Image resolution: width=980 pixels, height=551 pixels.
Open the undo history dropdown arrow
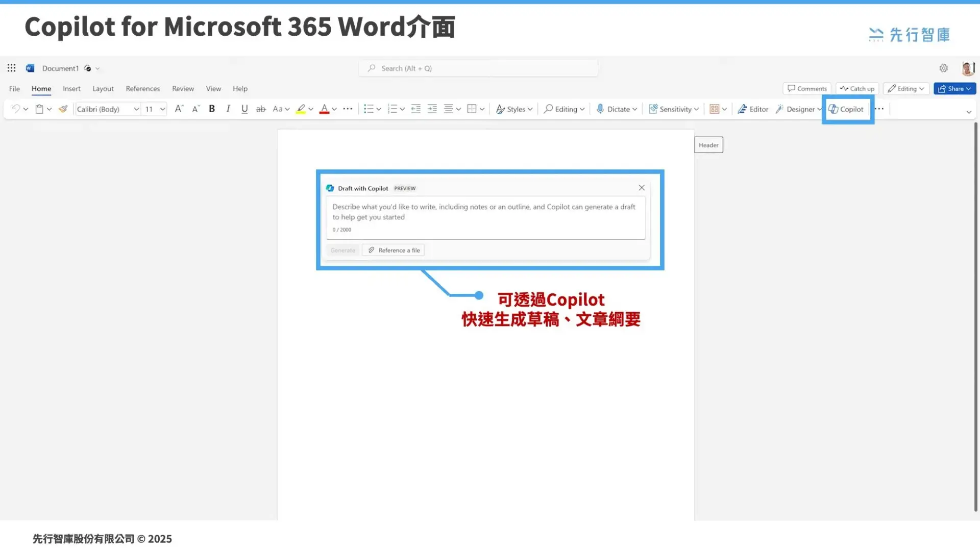26,109
